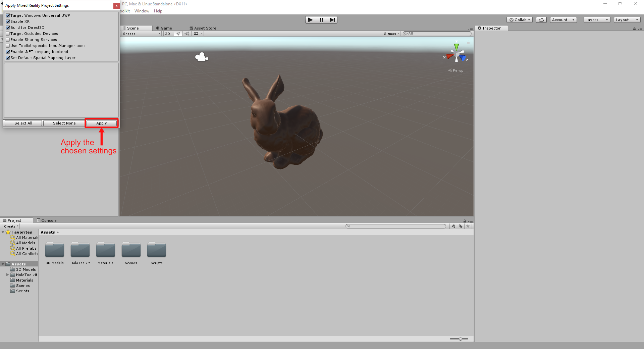Toggle scene audio speaker icon
Viewport: 644px width, 349px height.
187,34
